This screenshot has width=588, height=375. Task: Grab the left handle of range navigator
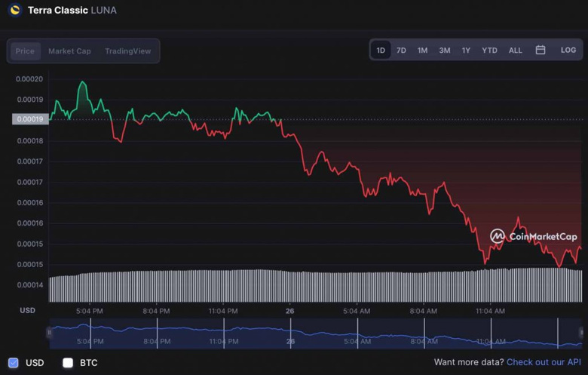click(x=50, y=333)
